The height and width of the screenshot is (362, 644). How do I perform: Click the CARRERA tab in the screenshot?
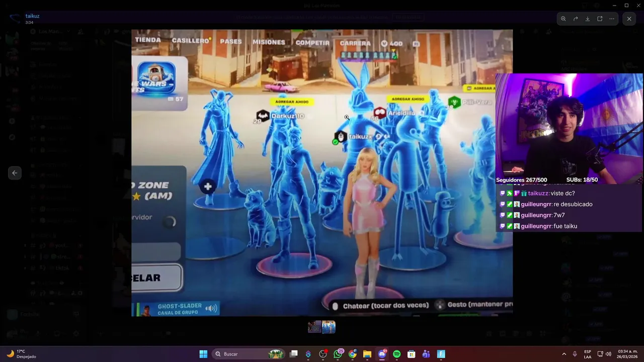pos(355,43)
